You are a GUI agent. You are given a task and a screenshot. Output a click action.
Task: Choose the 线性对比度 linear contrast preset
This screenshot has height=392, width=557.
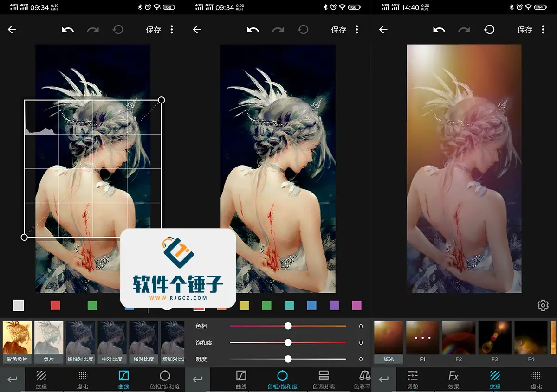pyautogui.click(x=80, y=342)
